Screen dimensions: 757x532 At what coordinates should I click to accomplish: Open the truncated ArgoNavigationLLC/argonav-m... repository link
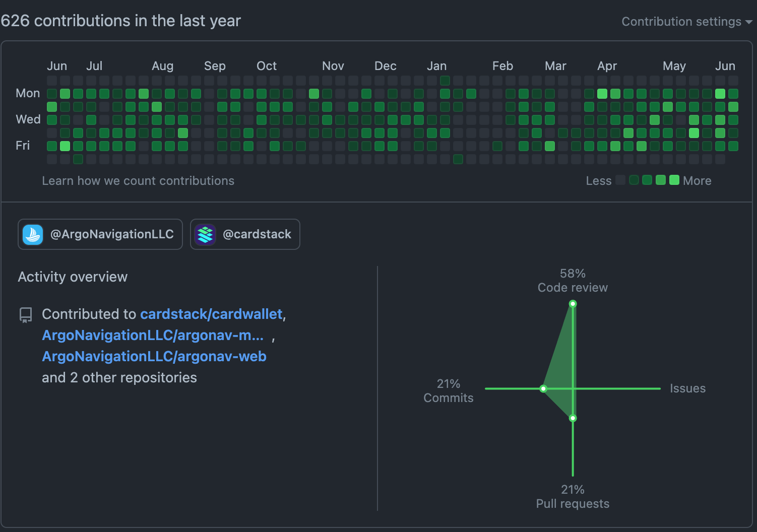pos(153,335)
